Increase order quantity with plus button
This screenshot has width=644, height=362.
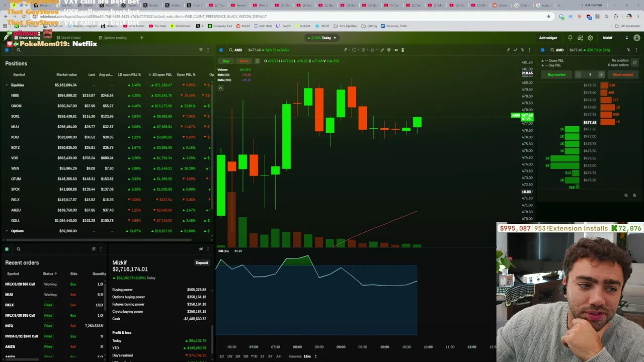pos(601,74)
